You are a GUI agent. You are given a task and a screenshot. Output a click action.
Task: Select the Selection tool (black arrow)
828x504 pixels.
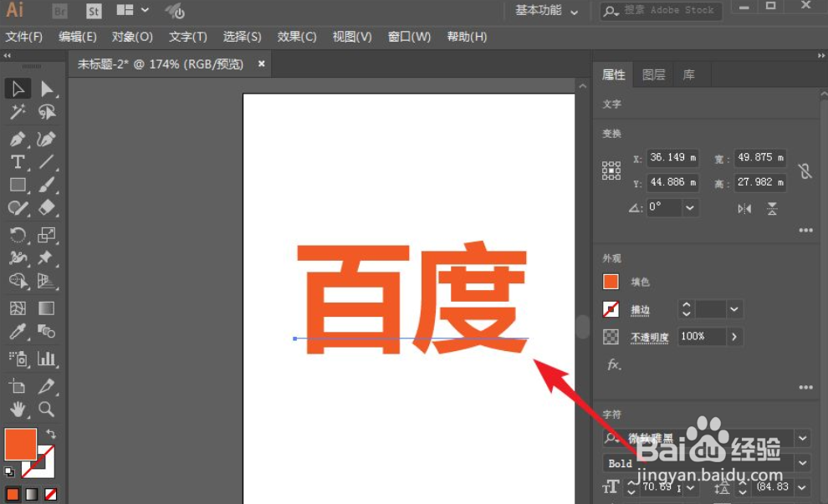tap(18, 89)
